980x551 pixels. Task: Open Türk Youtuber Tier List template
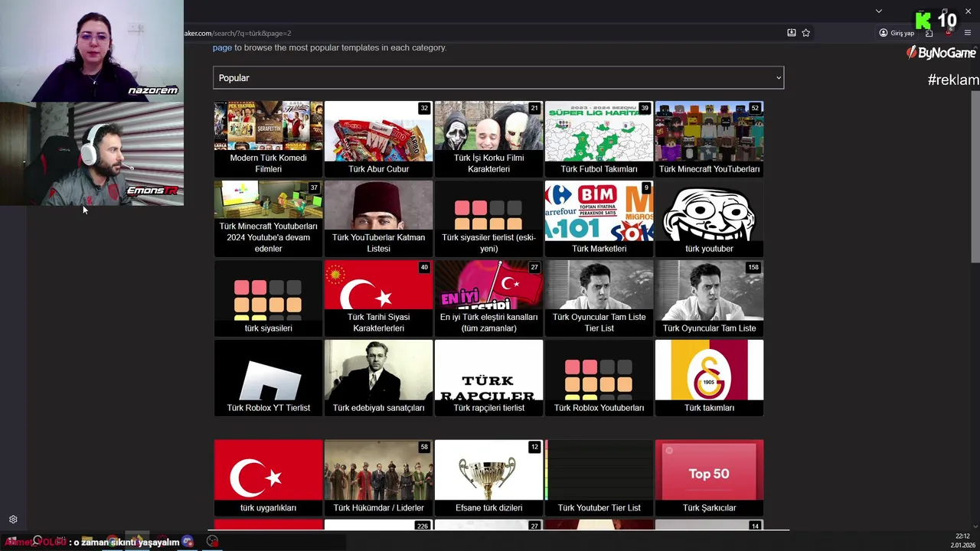point(599,478)
